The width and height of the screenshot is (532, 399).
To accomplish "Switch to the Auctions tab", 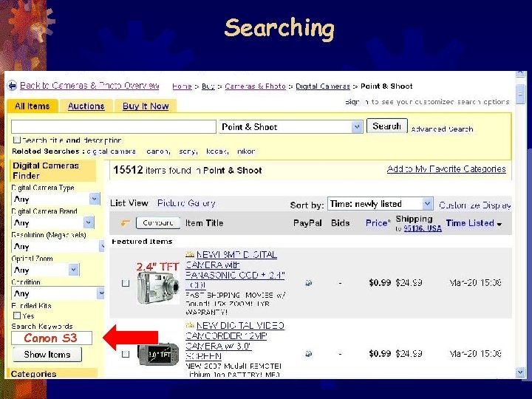I will tap(86, 106).
